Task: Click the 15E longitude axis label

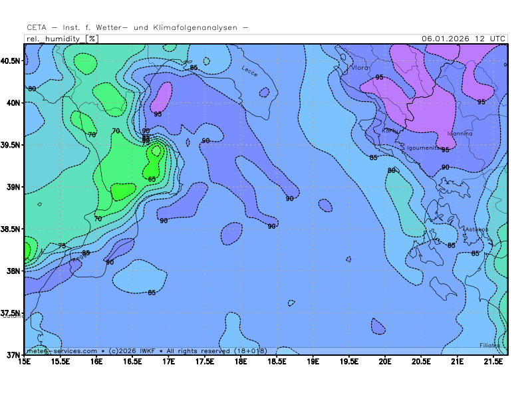Action: (25, 362)
